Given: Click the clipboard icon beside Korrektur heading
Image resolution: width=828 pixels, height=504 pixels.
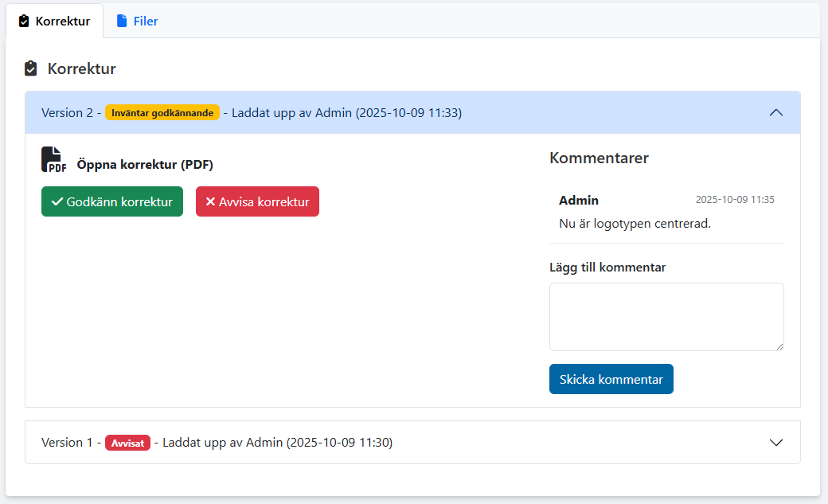Looking at the screenshot, I should pyautogui.click(x=31, y=68).
